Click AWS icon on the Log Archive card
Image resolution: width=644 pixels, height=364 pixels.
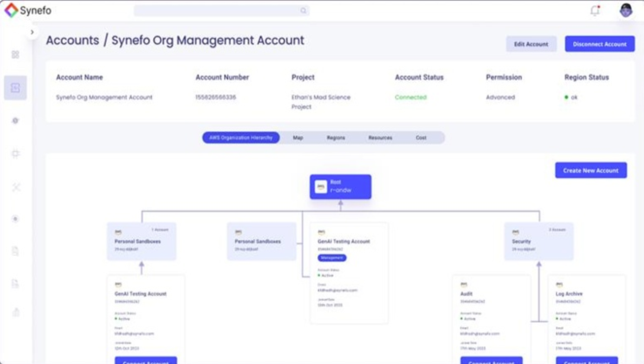[x=559, y=284]
